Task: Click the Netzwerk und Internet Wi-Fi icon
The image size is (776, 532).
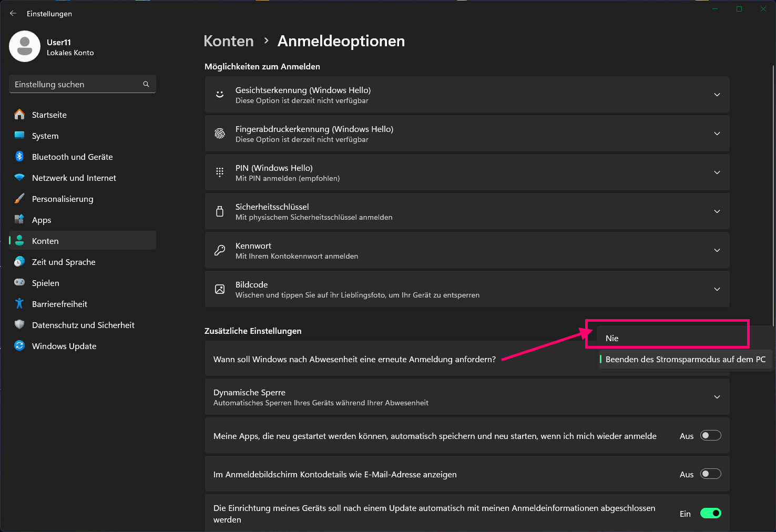Action: (19, 177)
